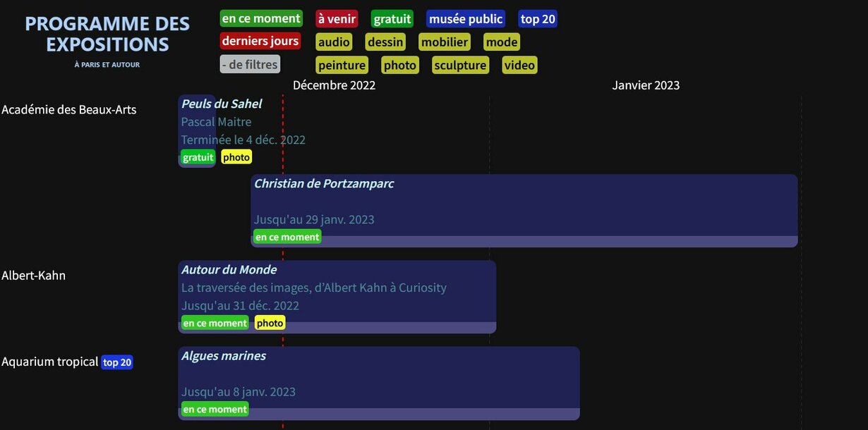This screenshot has width=868, height=430.
Task: Open the "Autour du Monde" exhibition
Action: (229, 269)
